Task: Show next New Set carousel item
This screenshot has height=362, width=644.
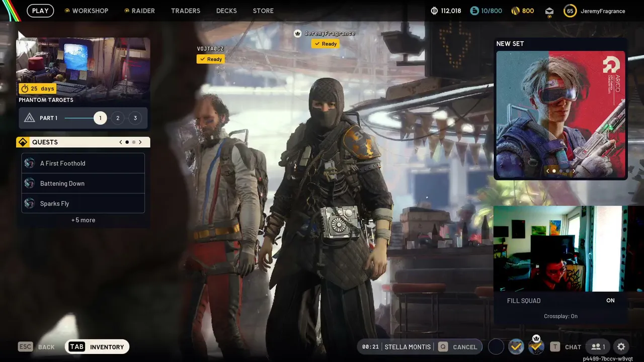Action: (x=574, y=171)
